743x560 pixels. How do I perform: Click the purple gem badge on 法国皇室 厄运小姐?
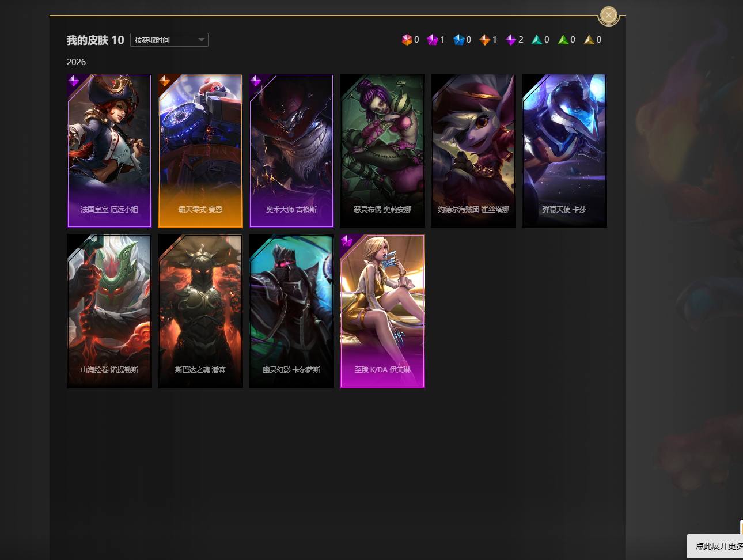click(74, 81)
